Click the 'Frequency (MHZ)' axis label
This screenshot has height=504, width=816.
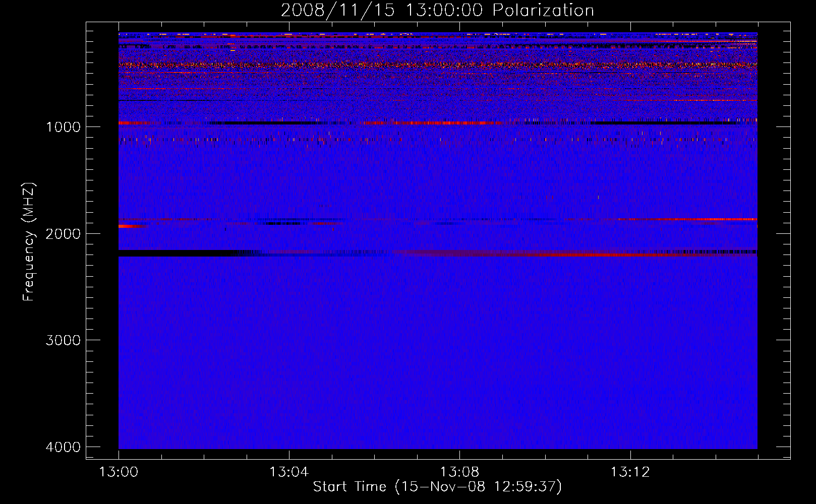point(29,242)
